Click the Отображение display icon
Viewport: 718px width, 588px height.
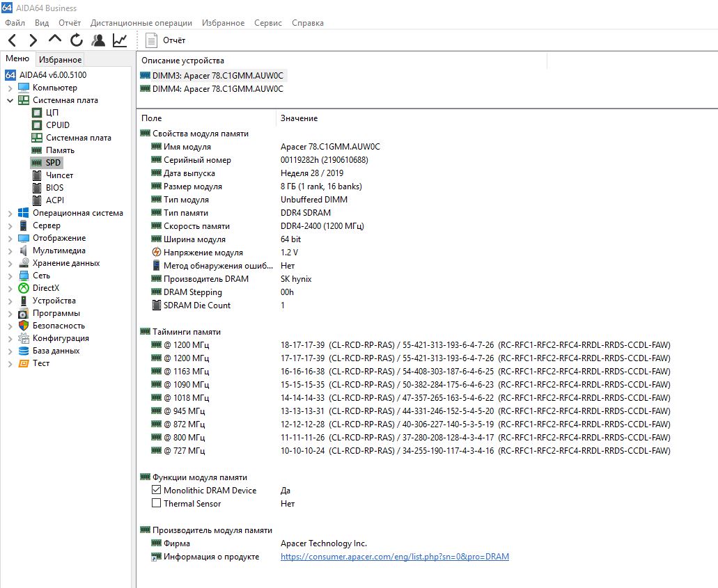tap(24, 238)
